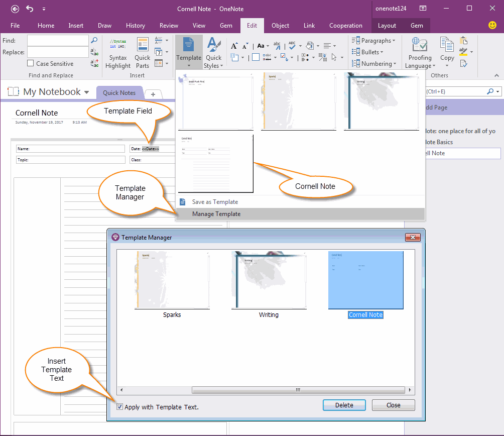Click the checkbox with arrow icon
This screenshot has width=504, height=436.
pos(284,57)
